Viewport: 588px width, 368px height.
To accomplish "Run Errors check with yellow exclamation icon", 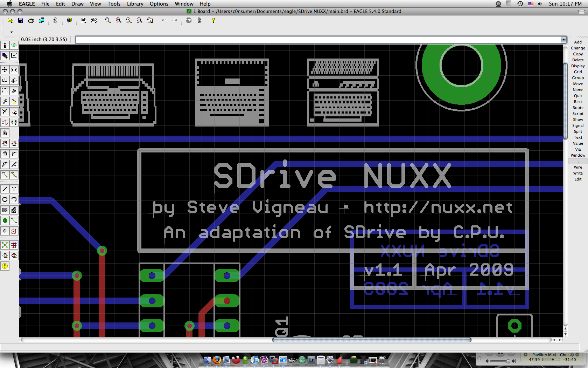I will click(5, 266).
